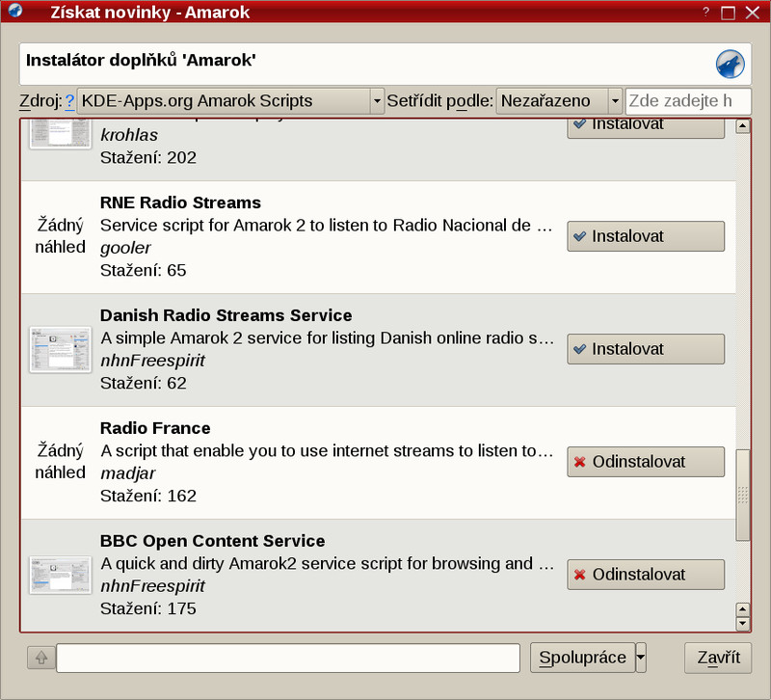The height and width of the screenshot is (700, 771).
Task: Click 'Stažení: 62' download count
Action: click(143, 383)
